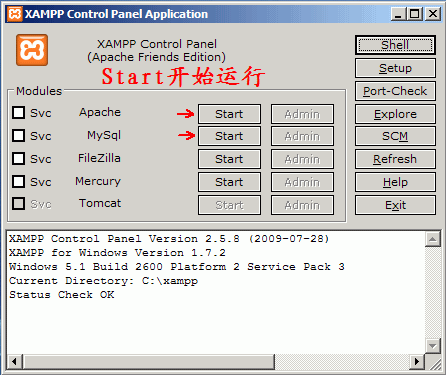Image resolution: width=446 pixels, height=375 pixels.
Task: Open the Help button
Action: click(x=395, y=182)
